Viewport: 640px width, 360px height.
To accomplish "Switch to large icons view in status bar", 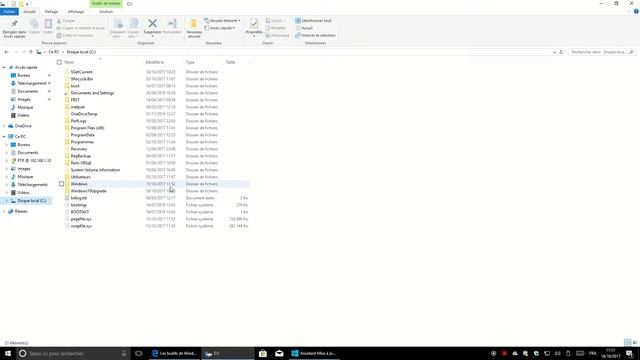I will [x=635, y=342].
